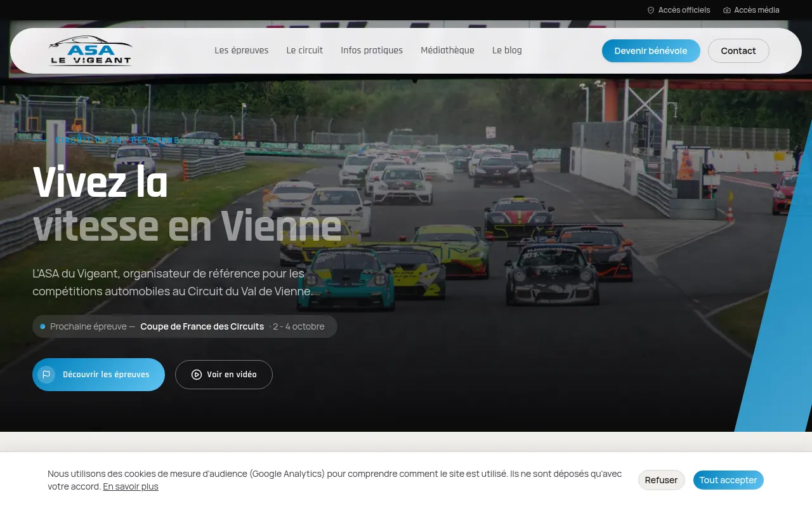Visit Le blog page
Screen dimensions: 812x508
507,50
